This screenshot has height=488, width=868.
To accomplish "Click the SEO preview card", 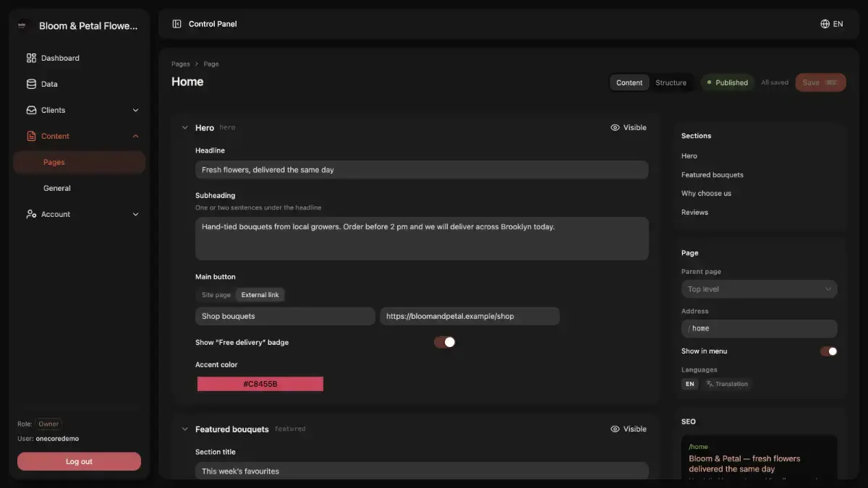I will click(x=759, y=457).
